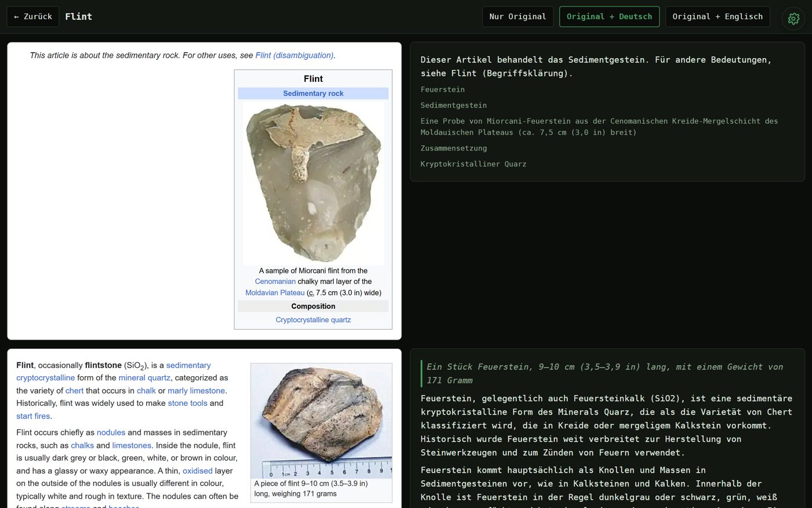Follow the Sedimentary rock infobox link
This screenshot has width=812, height=508.
pyautogui.click(x=313, y=93)
